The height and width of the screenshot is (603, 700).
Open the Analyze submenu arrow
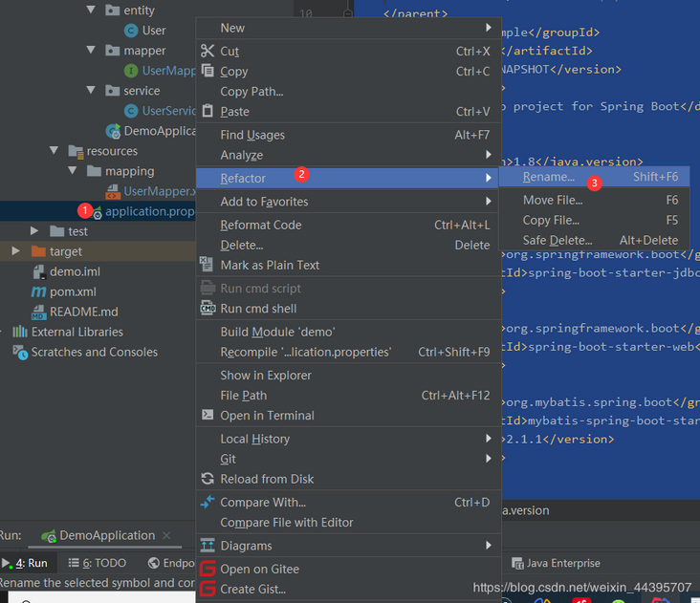pos(489,154)
